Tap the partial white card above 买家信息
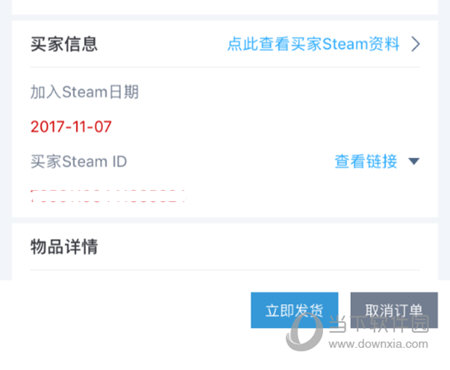Screen dimensions: 450x370 225,7
